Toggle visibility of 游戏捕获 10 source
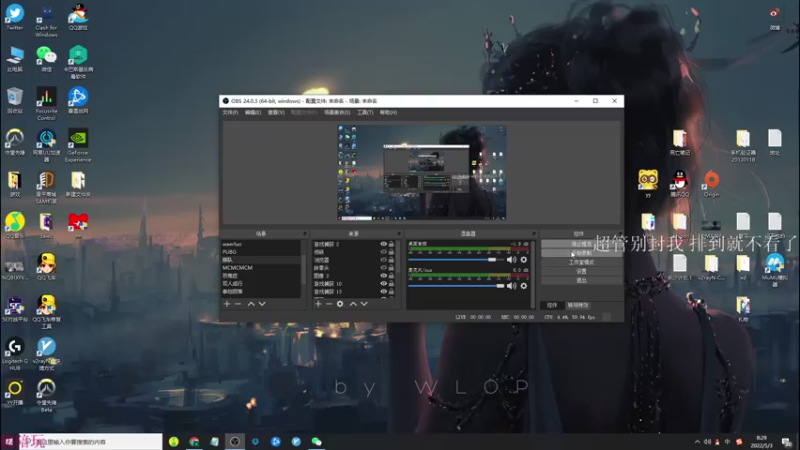This screenshot has height=450, width=800. coord(383,284)
